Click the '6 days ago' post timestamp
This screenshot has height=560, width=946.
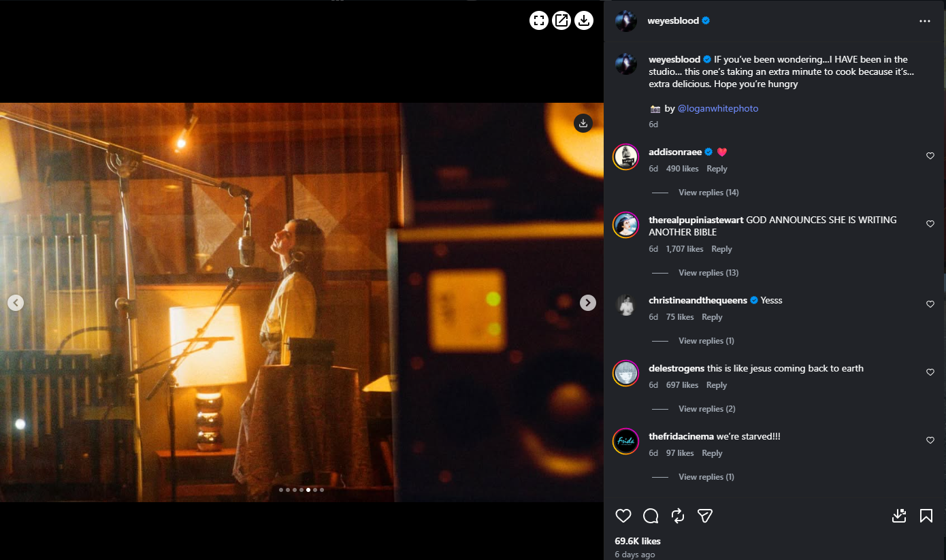pyautogui.click(x=635, y=555)
